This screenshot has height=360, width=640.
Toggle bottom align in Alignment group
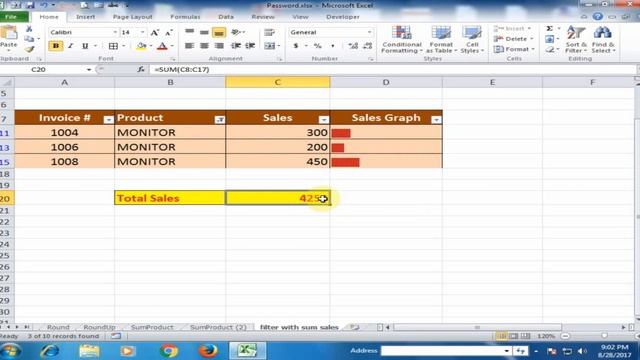(219, 32)
